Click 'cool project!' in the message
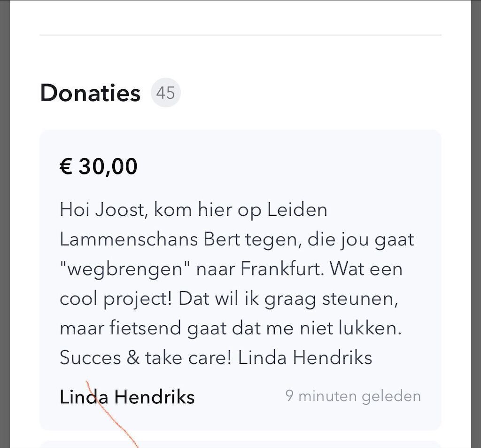The image size is (481, 448). coord(116,299)
